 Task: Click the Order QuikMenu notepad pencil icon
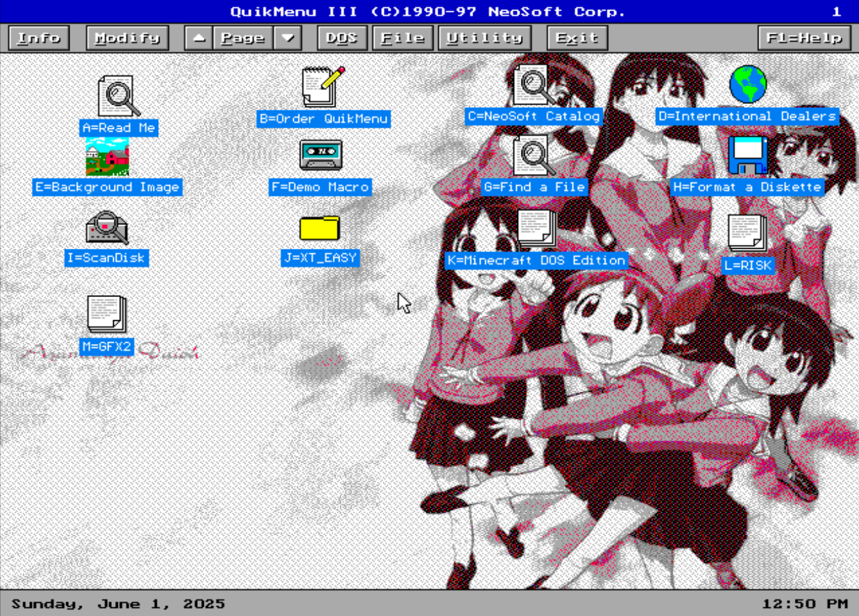(323, 87)
